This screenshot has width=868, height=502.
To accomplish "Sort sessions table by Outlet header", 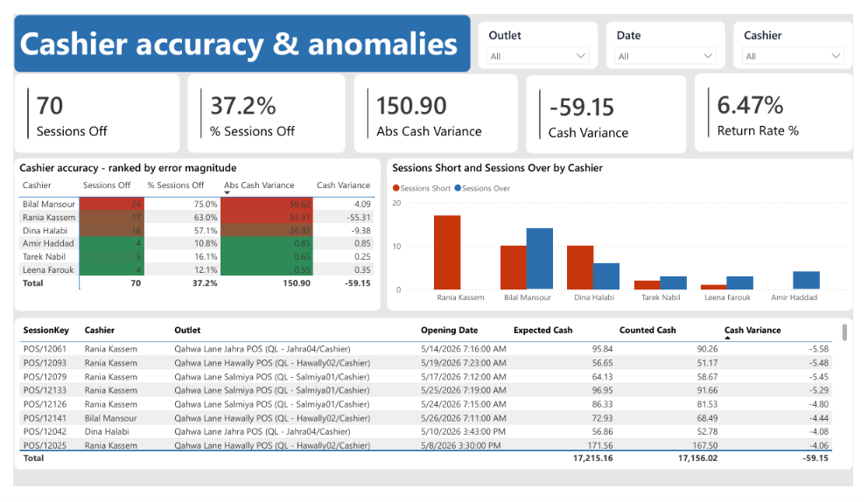I will tap(187, 330).
